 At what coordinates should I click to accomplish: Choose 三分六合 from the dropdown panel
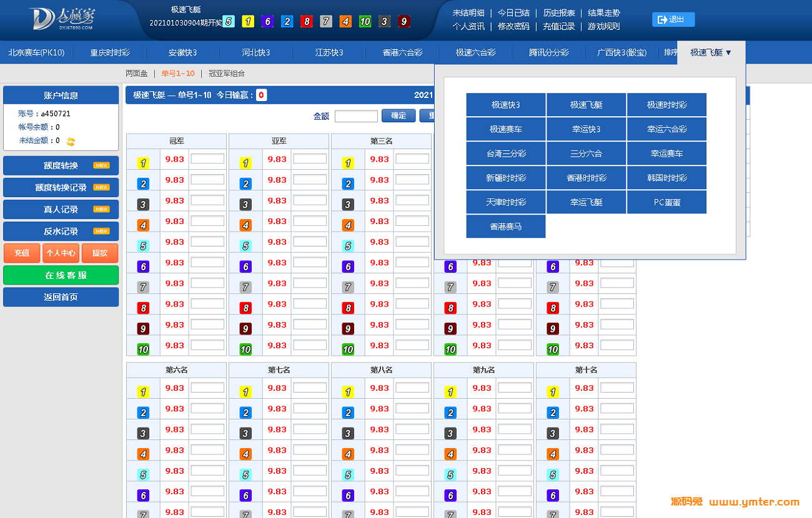[587, 154]
